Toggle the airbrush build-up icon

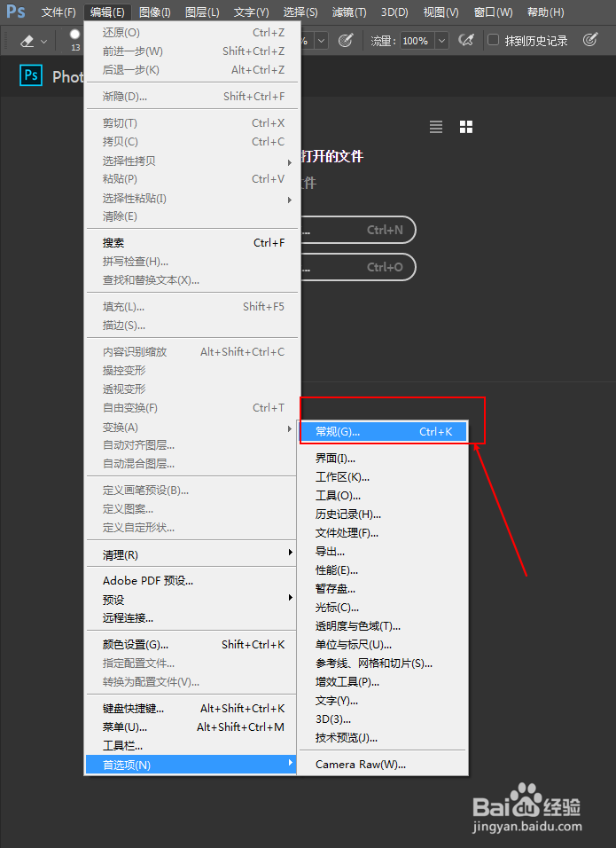tap(466, 40)
